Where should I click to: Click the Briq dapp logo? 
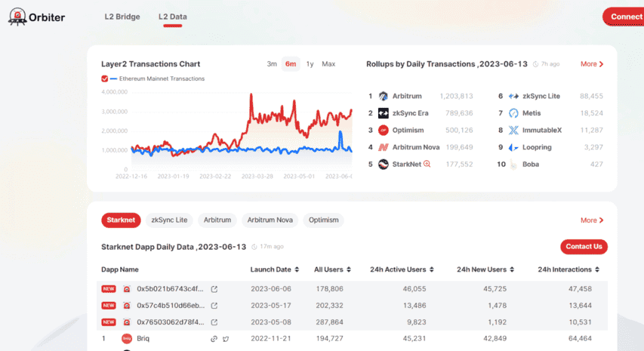point(127,338)
